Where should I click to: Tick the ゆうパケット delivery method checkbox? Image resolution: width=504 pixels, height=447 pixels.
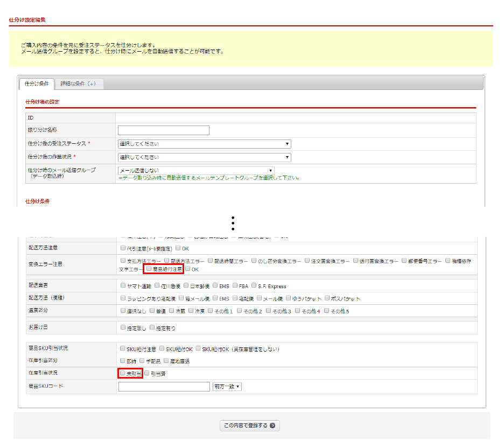click(288, 298)
